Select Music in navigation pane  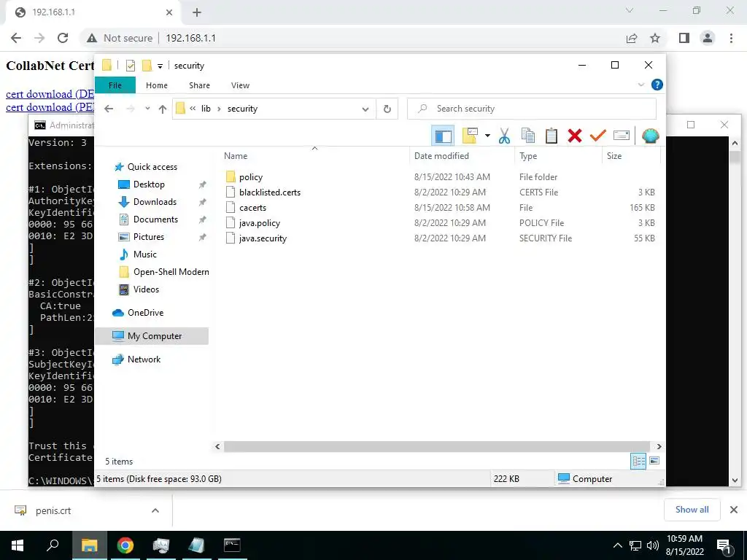(145, 254)
